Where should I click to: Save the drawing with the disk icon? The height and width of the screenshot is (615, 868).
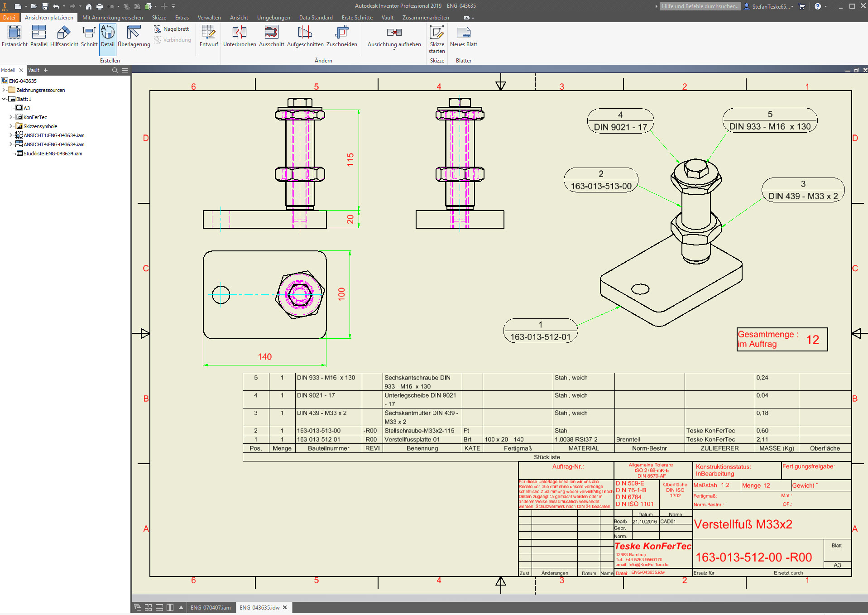45,6
